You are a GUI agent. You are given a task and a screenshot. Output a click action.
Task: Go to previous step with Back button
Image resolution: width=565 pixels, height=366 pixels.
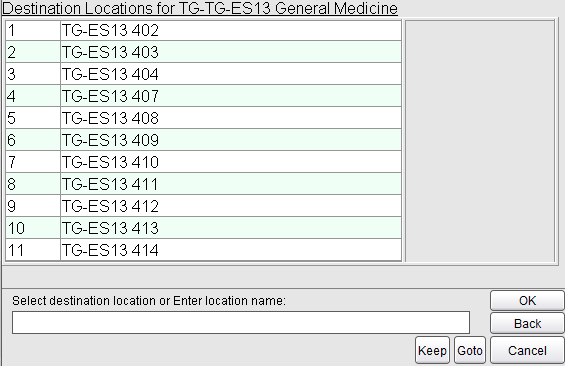click(x=527, y=323)
